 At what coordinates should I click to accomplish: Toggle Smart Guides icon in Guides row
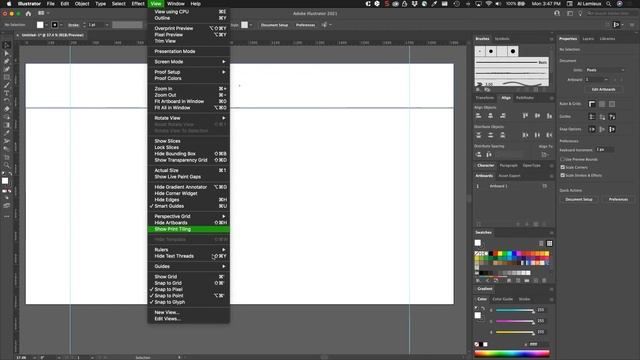[x=612, y=117]
